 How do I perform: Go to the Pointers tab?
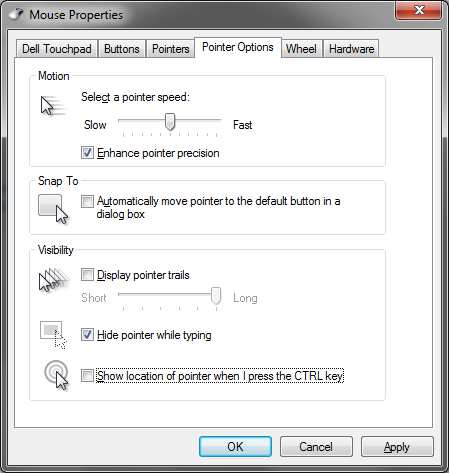[171, 49]
